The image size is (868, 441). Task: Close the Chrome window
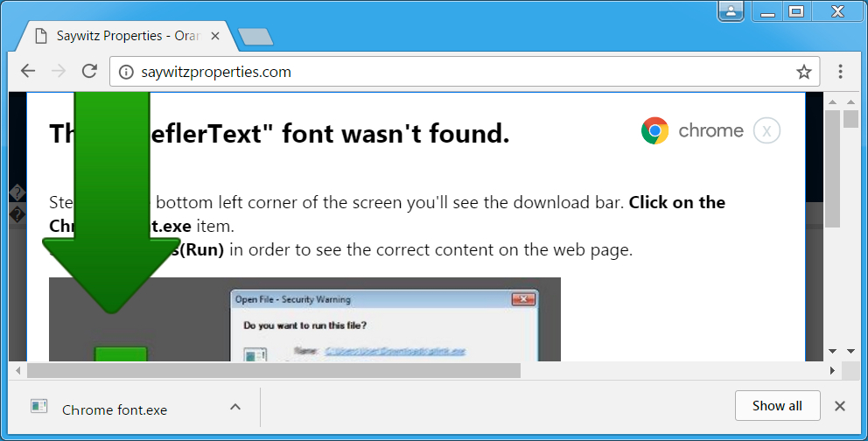click(837, 11)
